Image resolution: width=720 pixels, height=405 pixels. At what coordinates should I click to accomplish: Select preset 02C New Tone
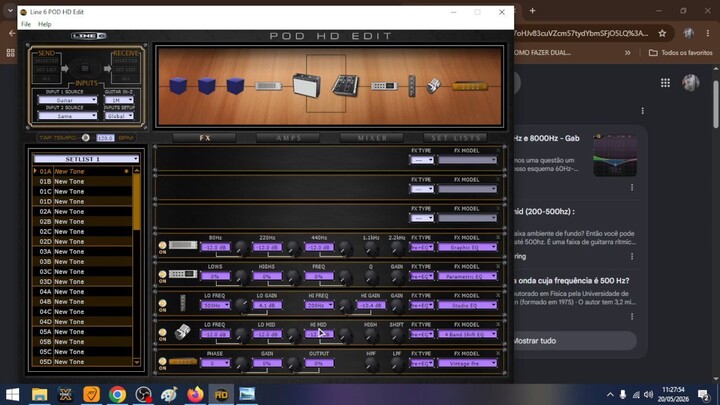point(83,231)
